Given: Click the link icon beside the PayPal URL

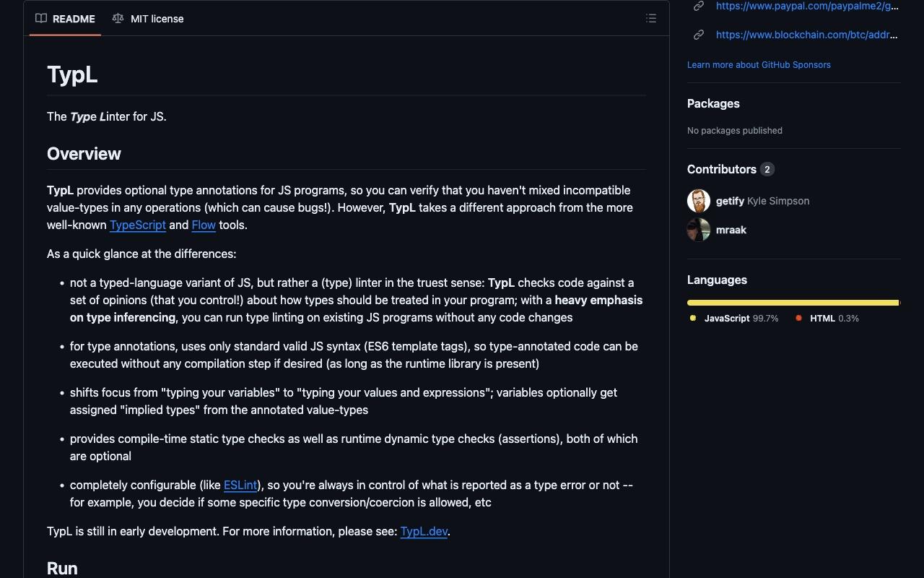Looking at the screenshot, I should coord(699,6).
